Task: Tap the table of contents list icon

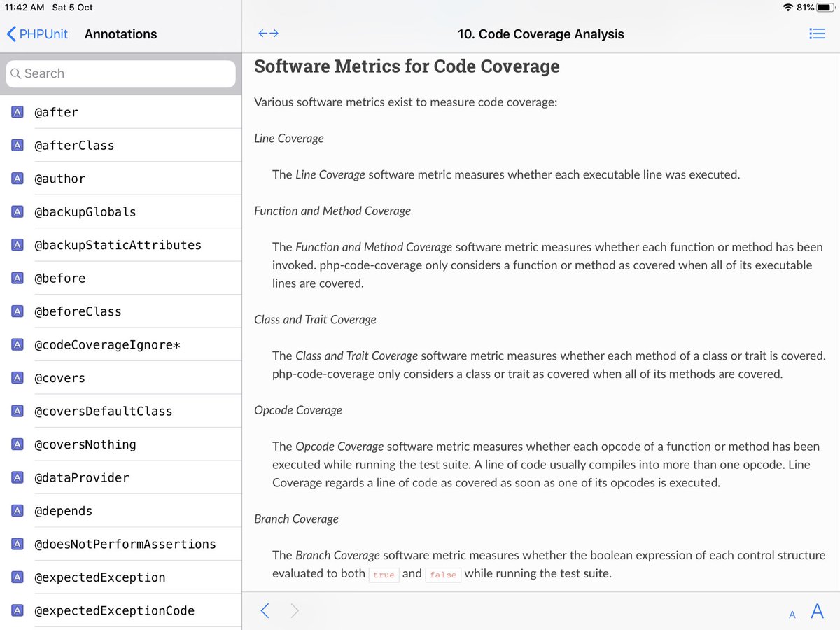Action: point(816,34)
